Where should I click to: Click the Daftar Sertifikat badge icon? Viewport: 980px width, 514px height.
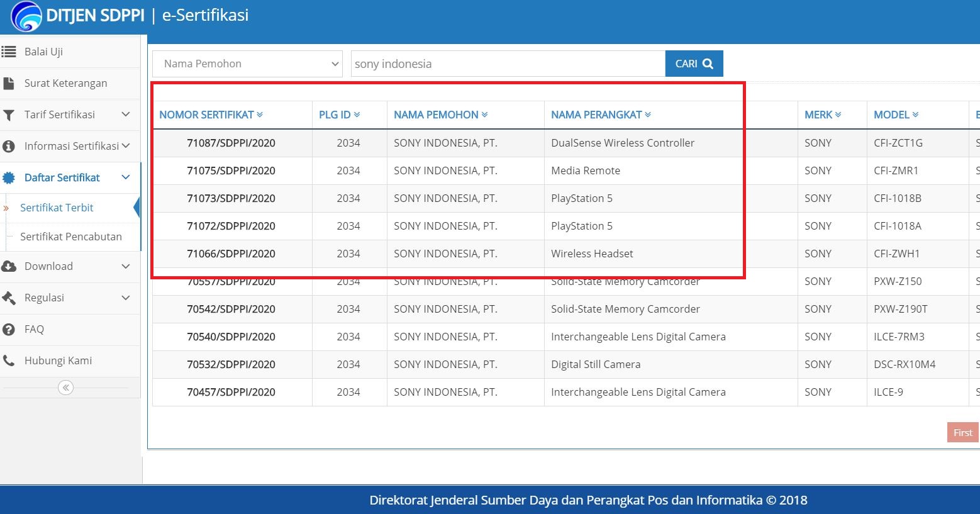click(9, 177)
